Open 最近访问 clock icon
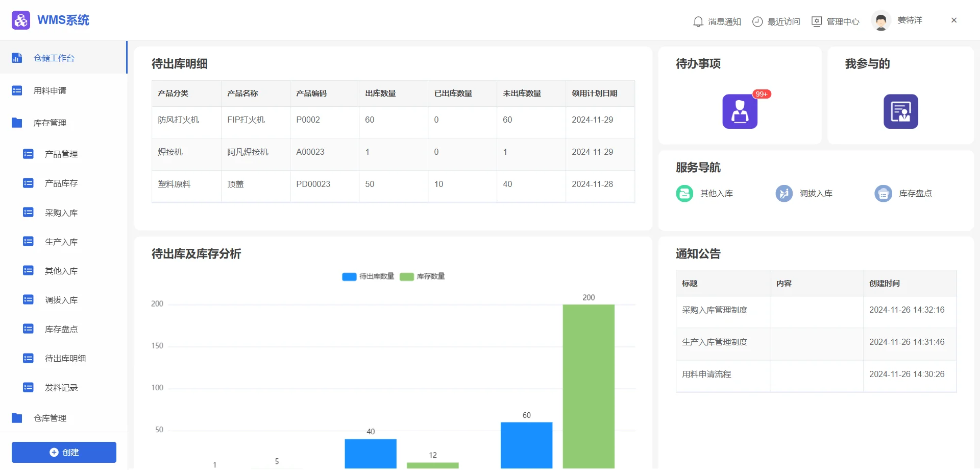 (x=757, y=21)
